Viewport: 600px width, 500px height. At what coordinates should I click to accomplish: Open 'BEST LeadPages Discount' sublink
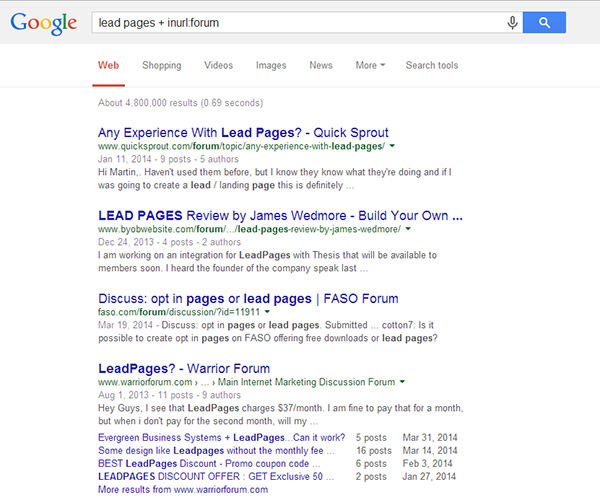click(209, 464)
